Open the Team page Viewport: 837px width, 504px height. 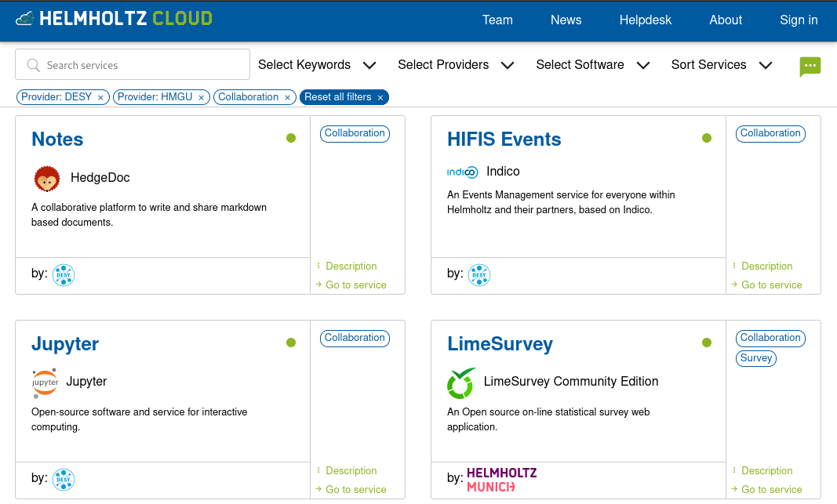coord(497,20)
